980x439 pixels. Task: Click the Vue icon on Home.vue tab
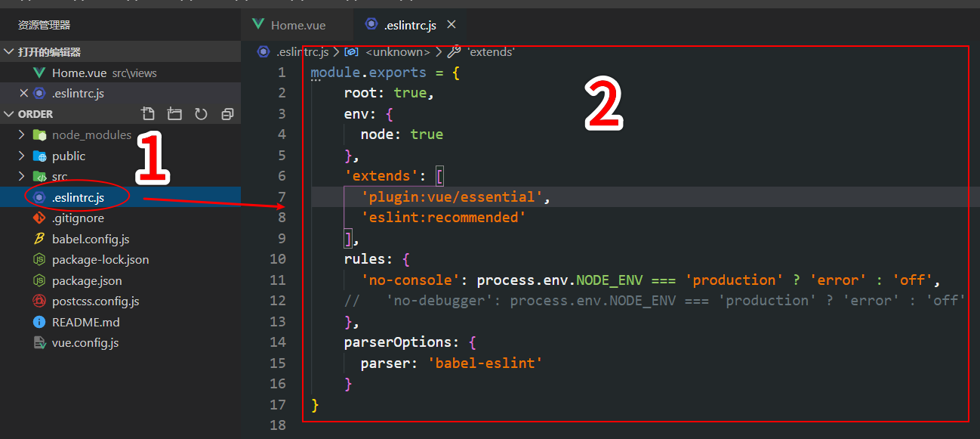click(x=258, y=25)
